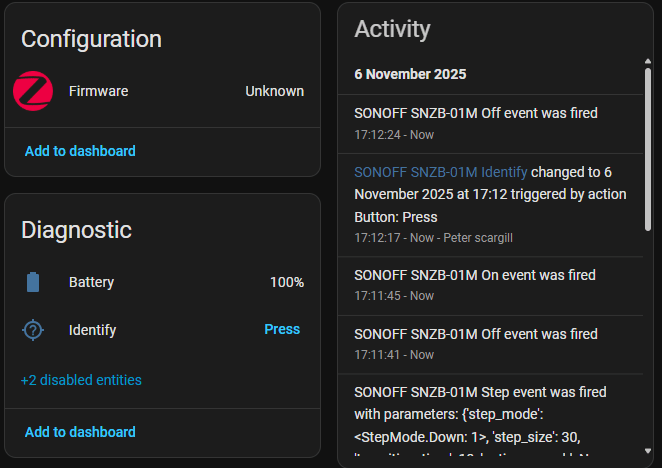Add Configuration card to dashboard
This screenshot has height=468, width=662.
(x=80, y=151)
